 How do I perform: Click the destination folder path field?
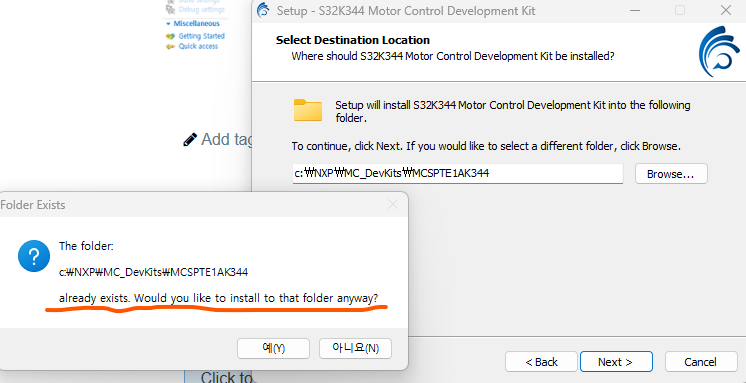click(458, 174)
